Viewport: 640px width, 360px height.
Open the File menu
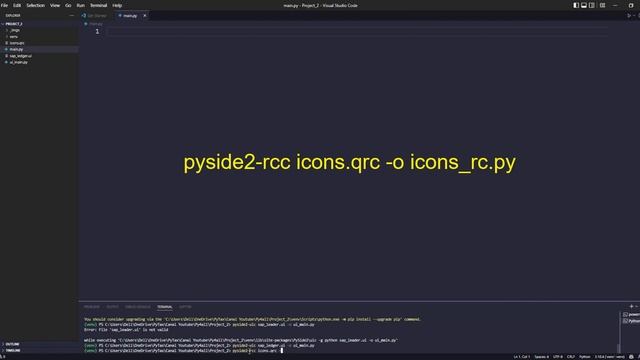pos(4,5)
